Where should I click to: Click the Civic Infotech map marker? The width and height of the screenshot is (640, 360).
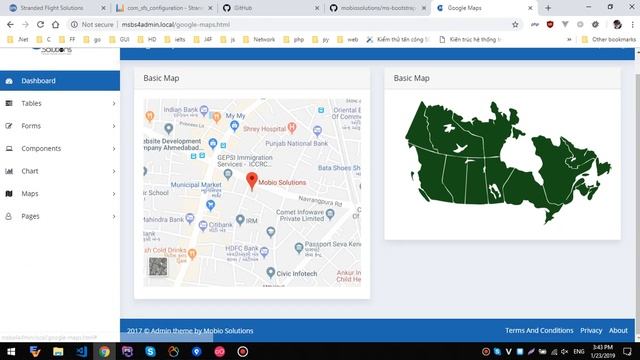click(x=270, y=272)
